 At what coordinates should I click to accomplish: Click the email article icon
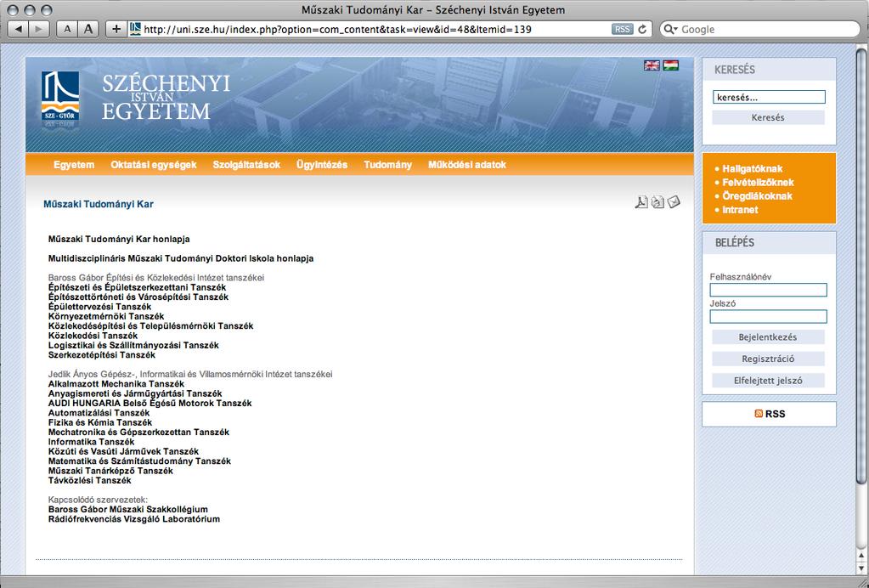coord(674,202)
